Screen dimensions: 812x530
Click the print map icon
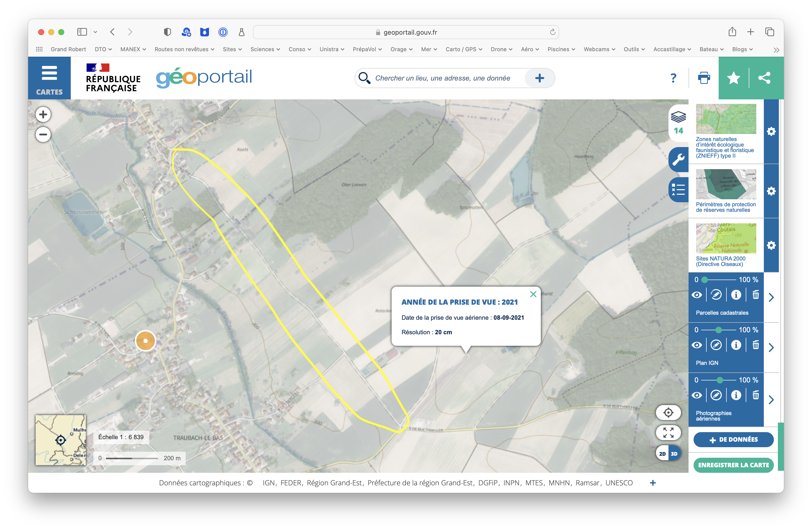point(704,78)
